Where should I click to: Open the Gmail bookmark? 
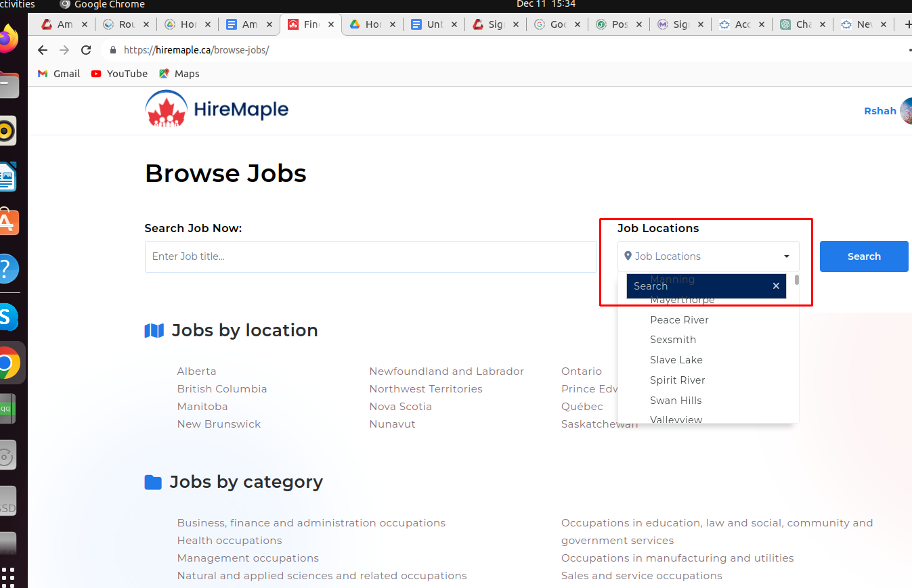click(x=58, y=74)
